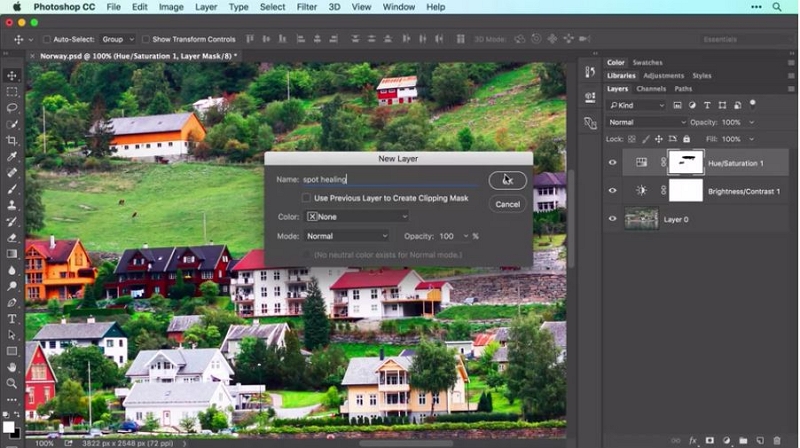Viewport: 800px width, 448px height.
Task: Delete layer using the trash icon
Action: 776,440
